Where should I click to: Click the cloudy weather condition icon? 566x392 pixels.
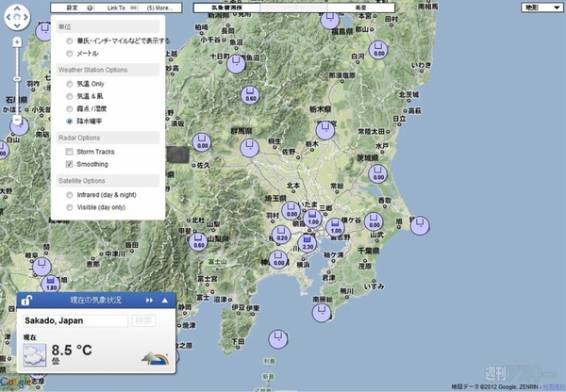pyautogui.click(x=36, y=353)
